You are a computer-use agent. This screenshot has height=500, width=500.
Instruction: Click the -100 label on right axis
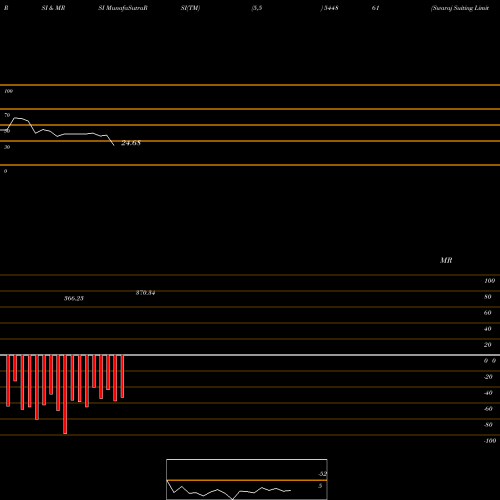pos(490,441)
